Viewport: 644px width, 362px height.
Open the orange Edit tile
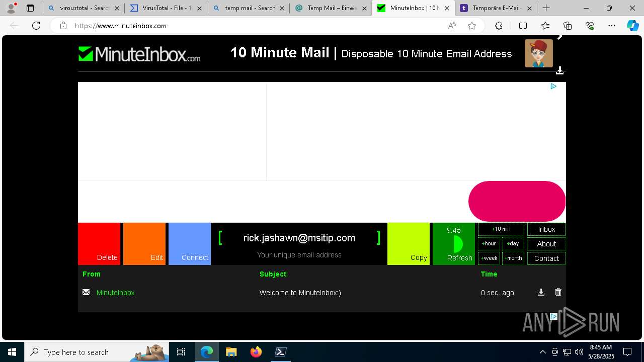click(144, 244)
